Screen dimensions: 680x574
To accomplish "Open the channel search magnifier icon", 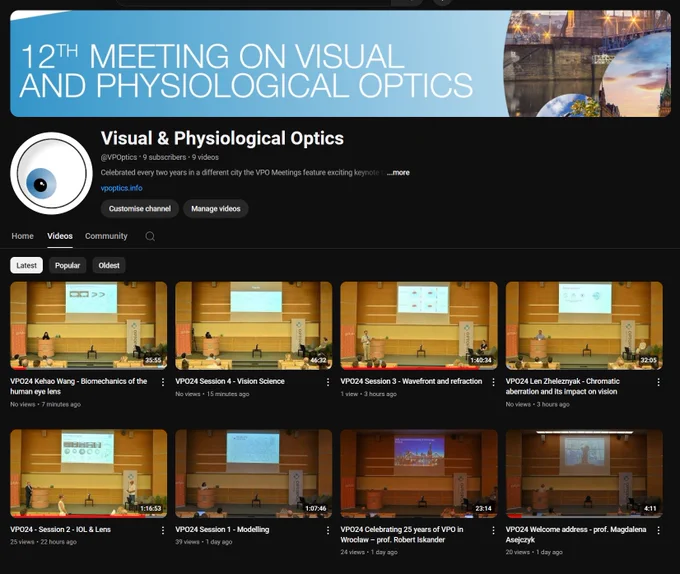I will pos(150,236).
